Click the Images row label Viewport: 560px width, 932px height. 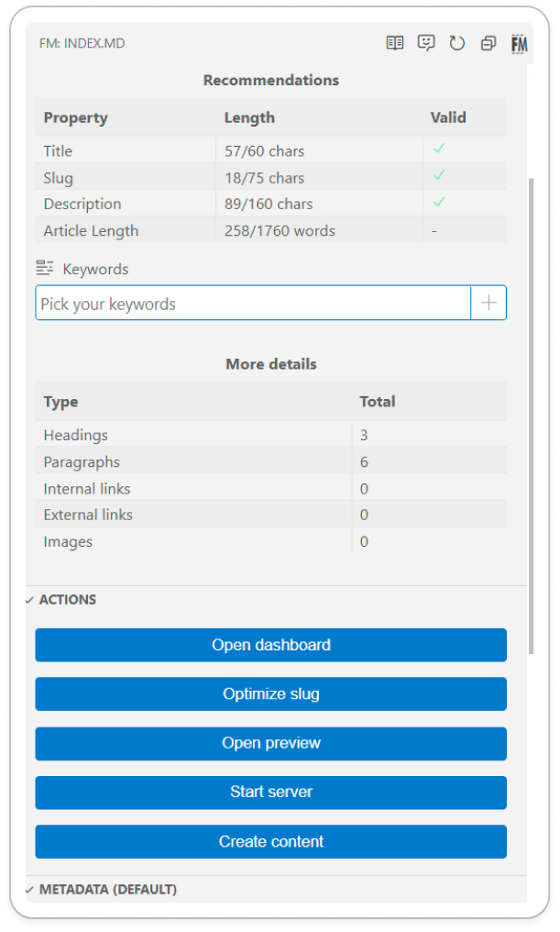(68, 541)
